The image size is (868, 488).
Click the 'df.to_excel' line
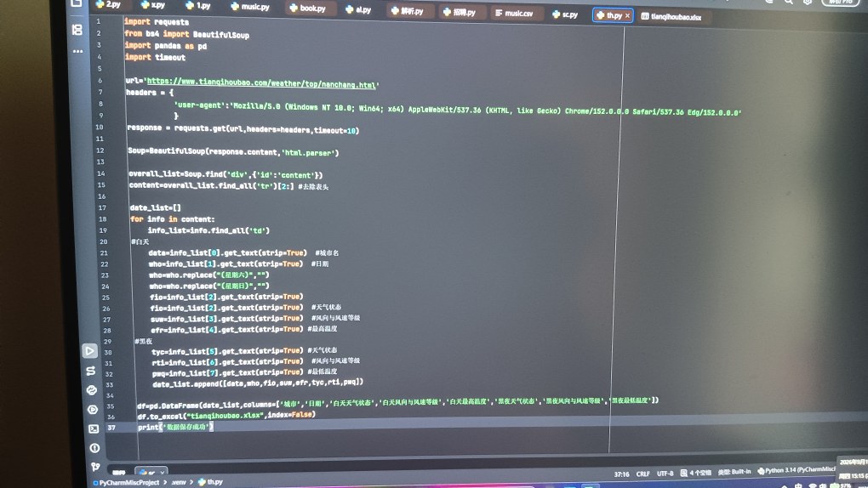point(226,415)
